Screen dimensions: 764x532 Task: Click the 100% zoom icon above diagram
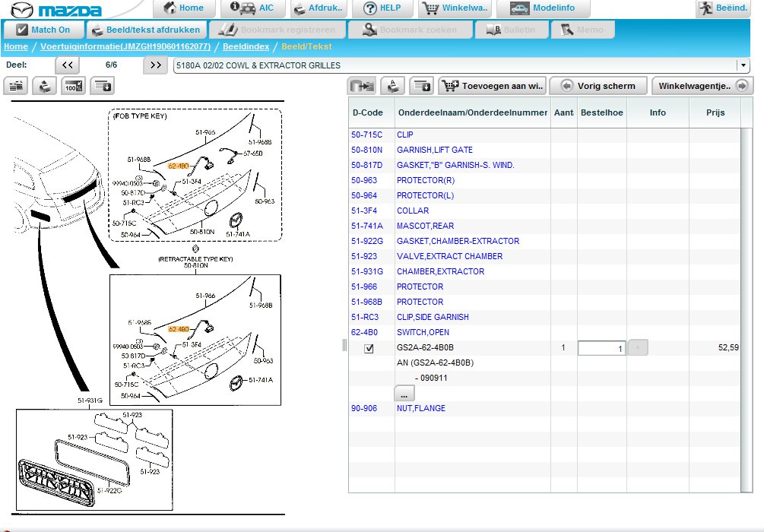74,86
